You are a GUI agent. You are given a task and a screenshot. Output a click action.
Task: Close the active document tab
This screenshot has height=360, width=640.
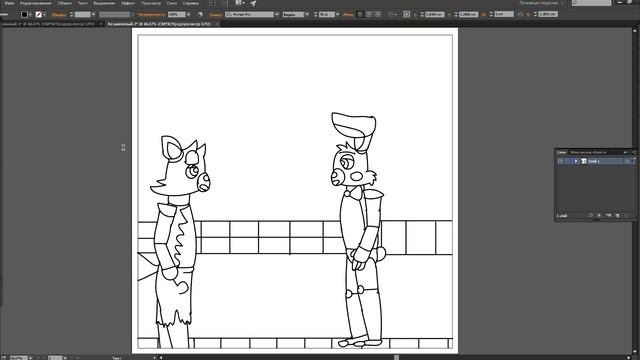[x=217, y=24]
